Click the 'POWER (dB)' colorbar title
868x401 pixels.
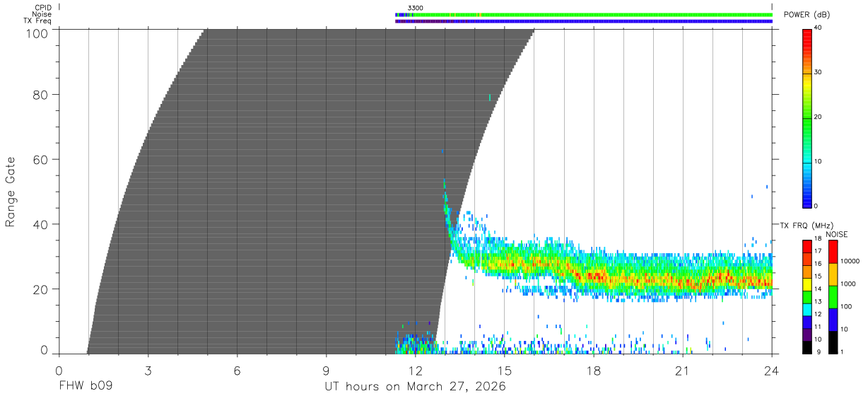806,15
